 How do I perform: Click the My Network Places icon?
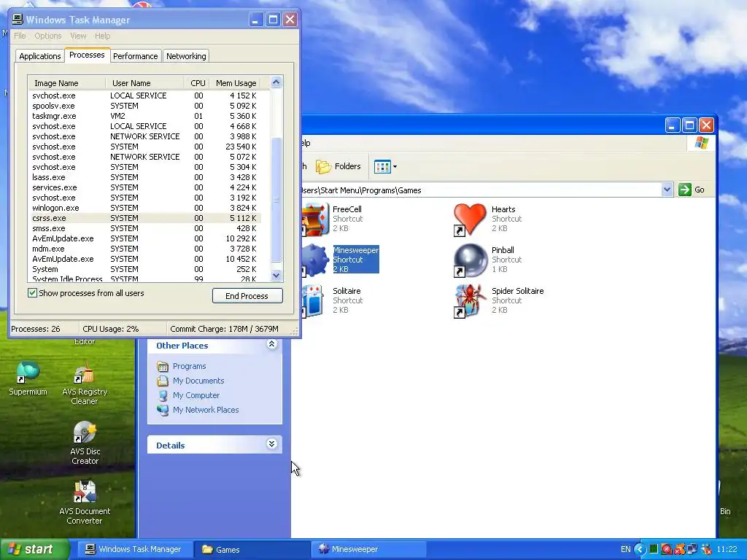pyautogui.click(x=163, y=410)
